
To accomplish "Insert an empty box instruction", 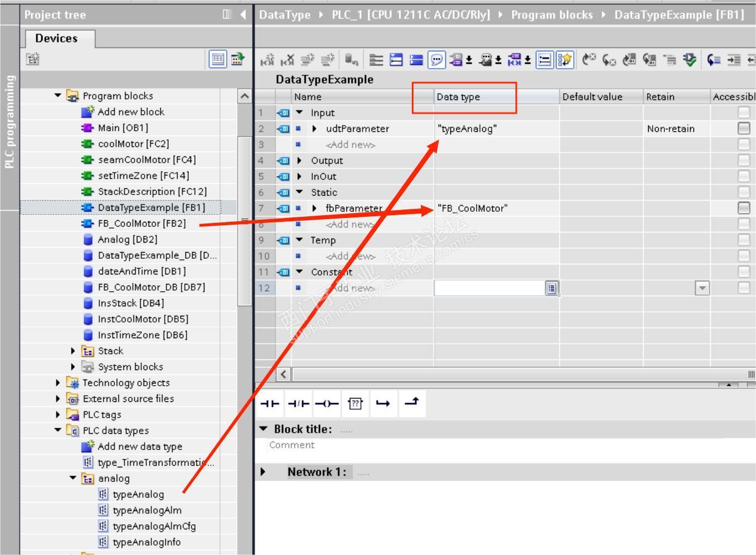I will click(x=355, y=404).
